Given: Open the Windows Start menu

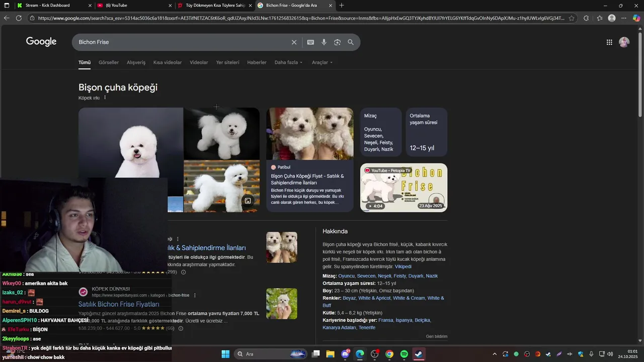Looking at the screenshot, I should (x=225, y=354).
